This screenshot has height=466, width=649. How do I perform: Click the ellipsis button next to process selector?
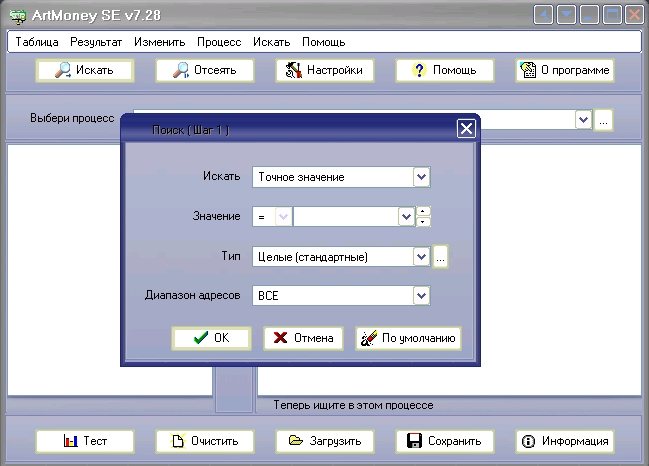(603, 121)
